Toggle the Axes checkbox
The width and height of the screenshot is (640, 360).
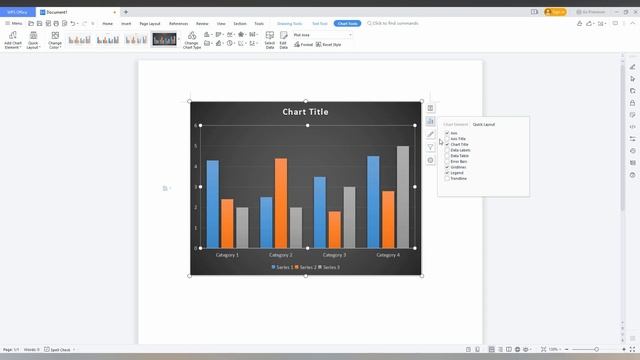point(447,133)
